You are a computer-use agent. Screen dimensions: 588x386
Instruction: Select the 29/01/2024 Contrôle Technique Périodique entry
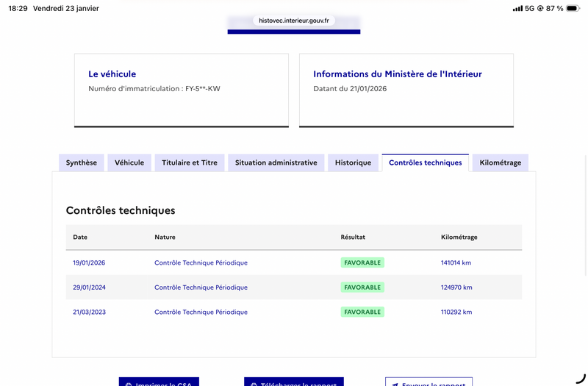tap(201, 287)
